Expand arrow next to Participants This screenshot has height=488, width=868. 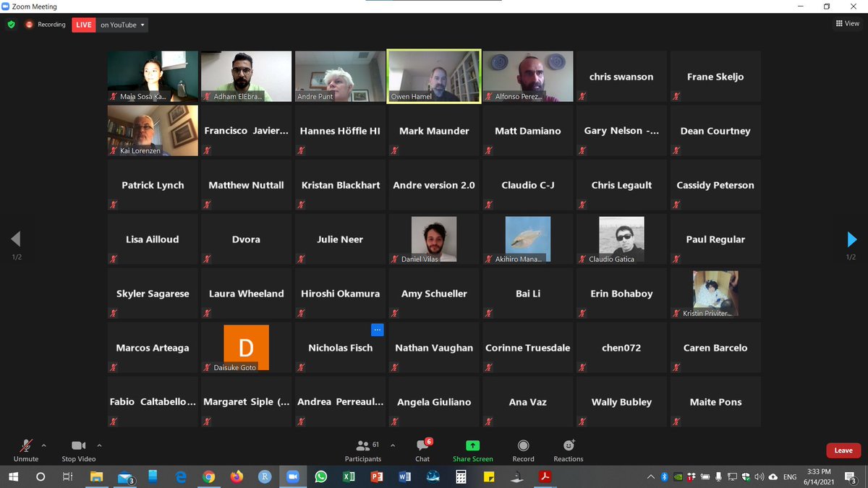(x=393, y=445)
